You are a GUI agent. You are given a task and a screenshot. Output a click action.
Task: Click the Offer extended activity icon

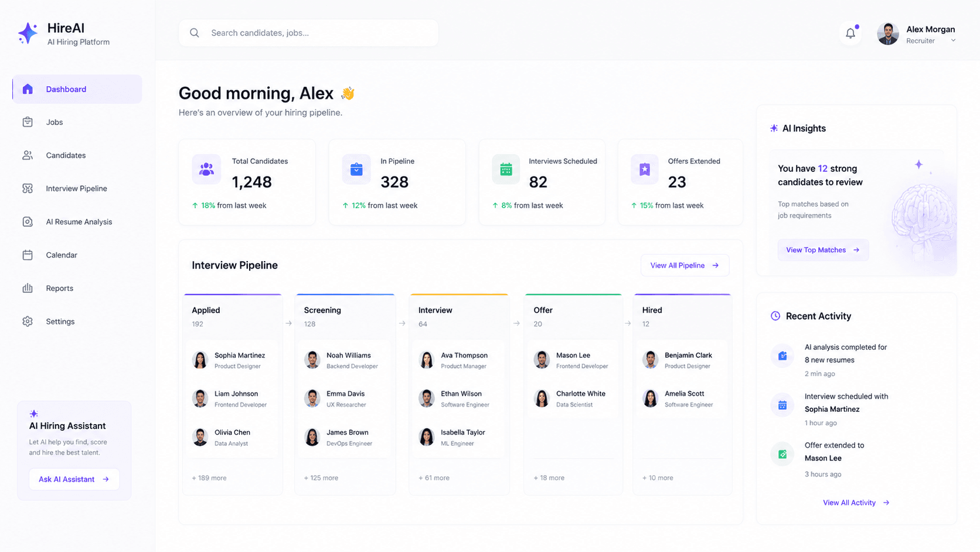[x=782, y=454]
